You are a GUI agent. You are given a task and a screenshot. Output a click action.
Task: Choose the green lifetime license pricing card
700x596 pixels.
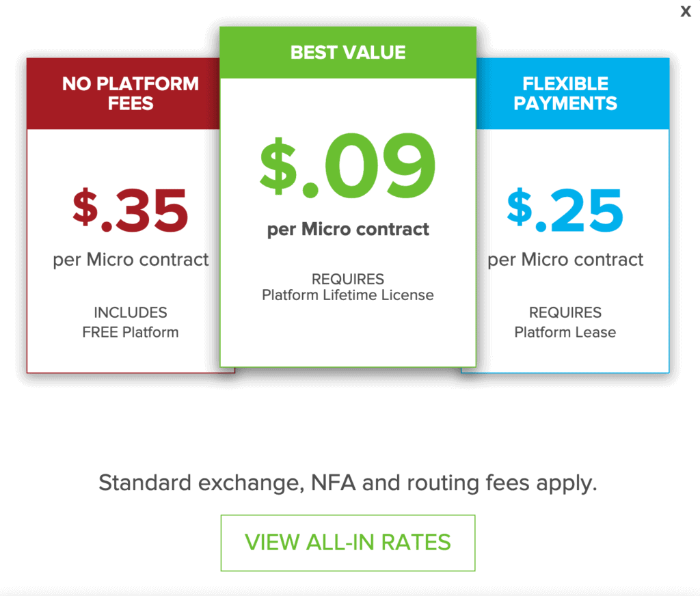(348, 197)
